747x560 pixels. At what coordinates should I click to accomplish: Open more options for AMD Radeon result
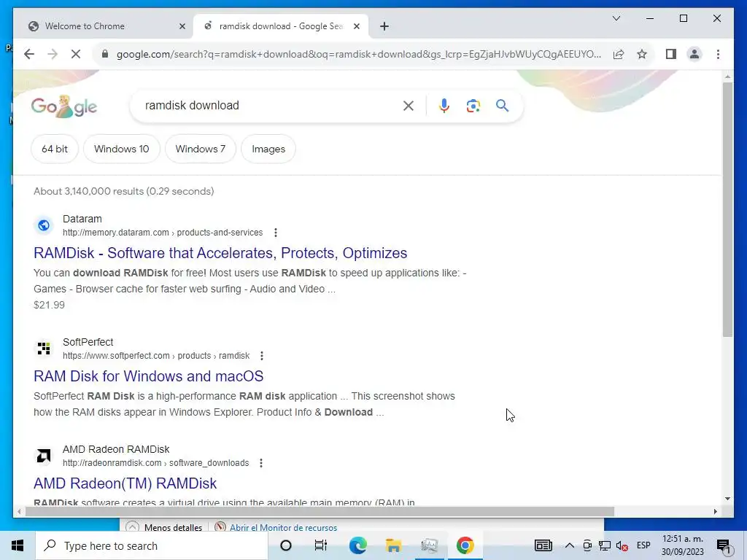261,463
